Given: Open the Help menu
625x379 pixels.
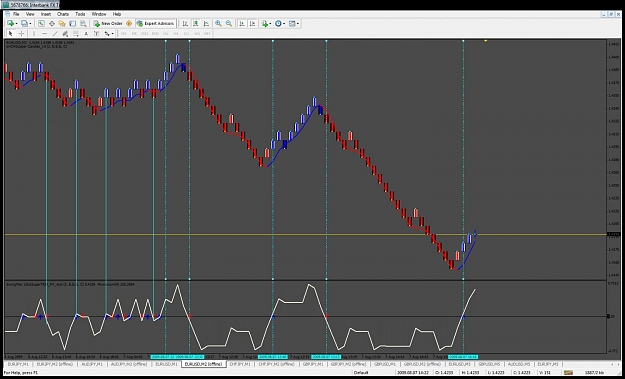Looking at the screenshot, I should tap(117, 14).
